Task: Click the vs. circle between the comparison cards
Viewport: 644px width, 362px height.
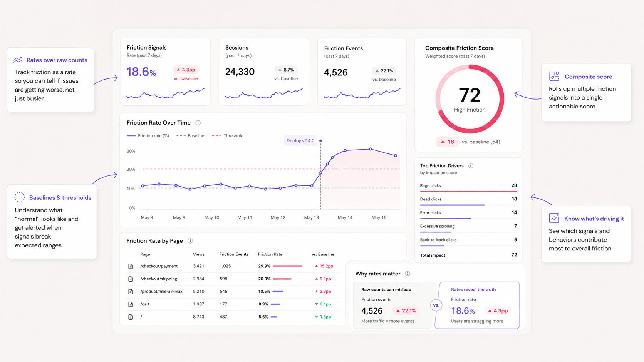Action: click(436, 305)
